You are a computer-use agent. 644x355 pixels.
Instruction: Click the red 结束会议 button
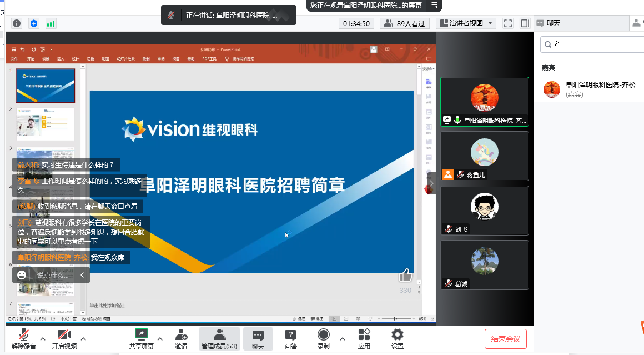tap(505, 338)
